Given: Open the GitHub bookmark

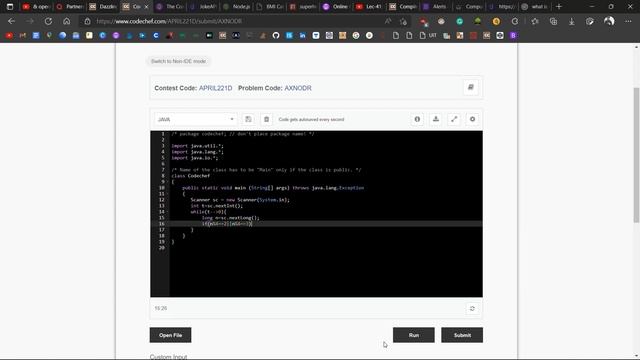Looking at the screenshot, I should coord(276,36).
